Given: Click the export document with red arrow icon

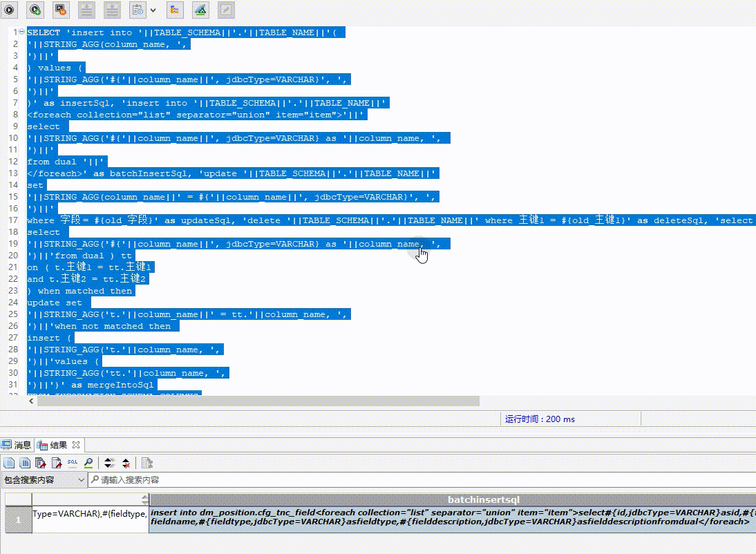Looking at the screenshot, I should (x=57, y=464).
